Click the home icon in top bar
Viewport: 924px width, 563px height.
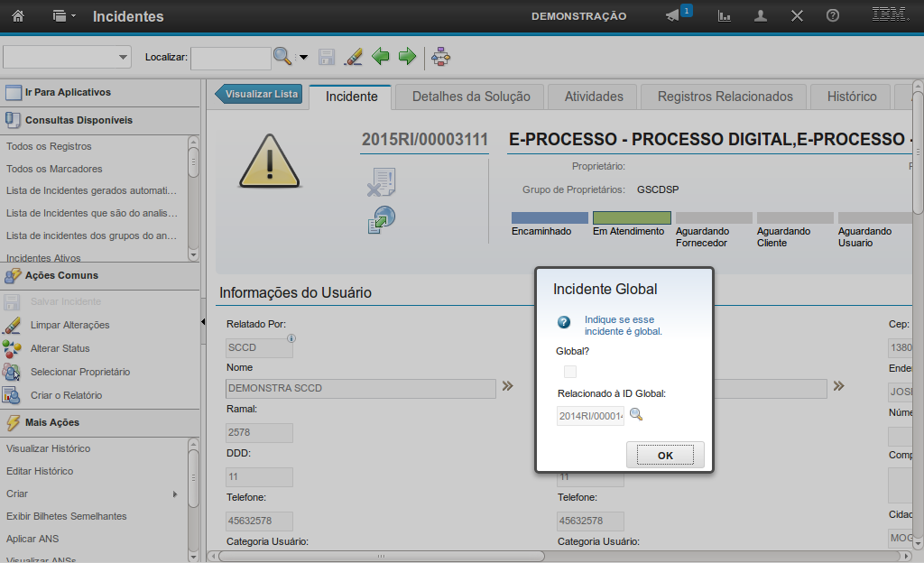tap(18, 16)
